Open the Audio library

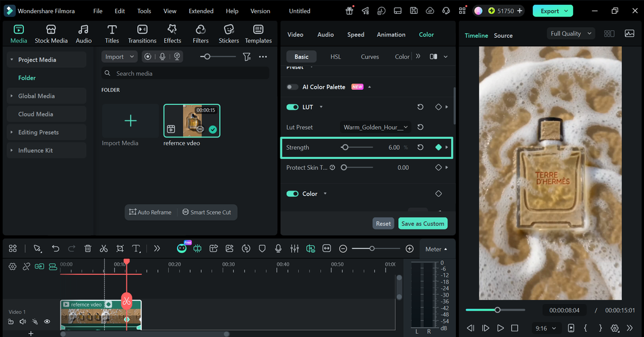[x=84, y=34]
